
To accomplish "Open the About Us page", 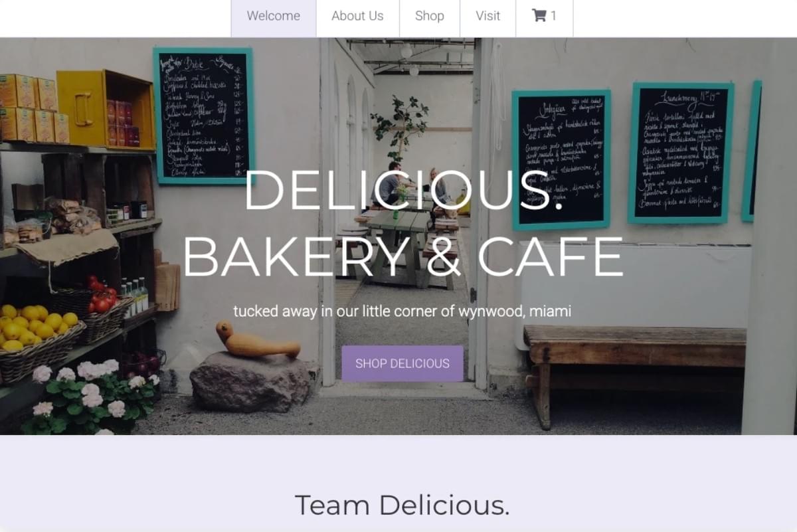I will pyautogui.click(x=357, y=16).
